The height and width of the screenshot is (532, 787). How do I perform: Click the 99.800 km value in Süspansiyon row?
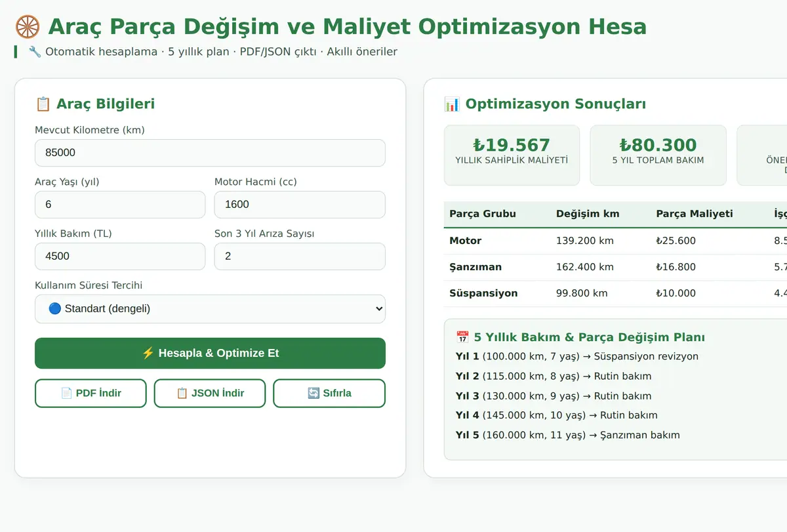(x=582, y=293)
